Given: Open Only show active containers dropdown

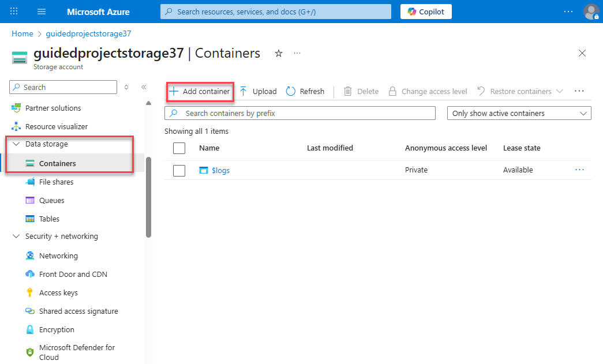Looking at the screenshot, I should pos(519,114).
